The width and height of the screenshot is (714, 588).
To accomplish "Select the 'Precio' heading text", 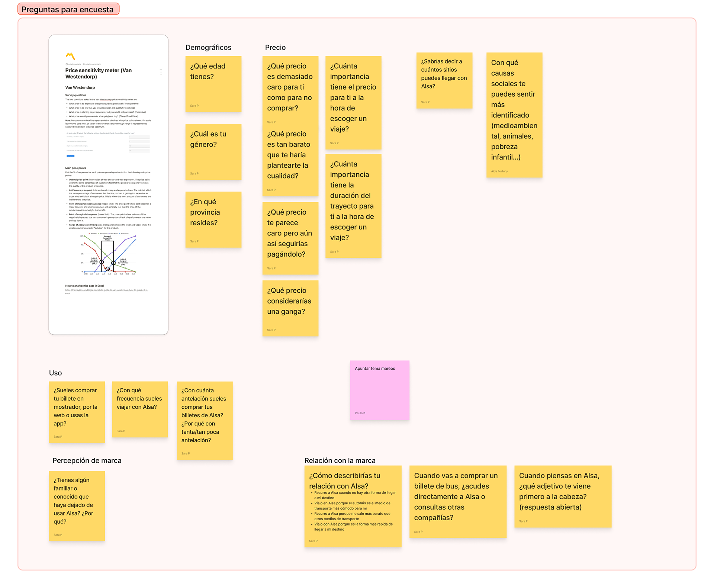I will 275,48.
